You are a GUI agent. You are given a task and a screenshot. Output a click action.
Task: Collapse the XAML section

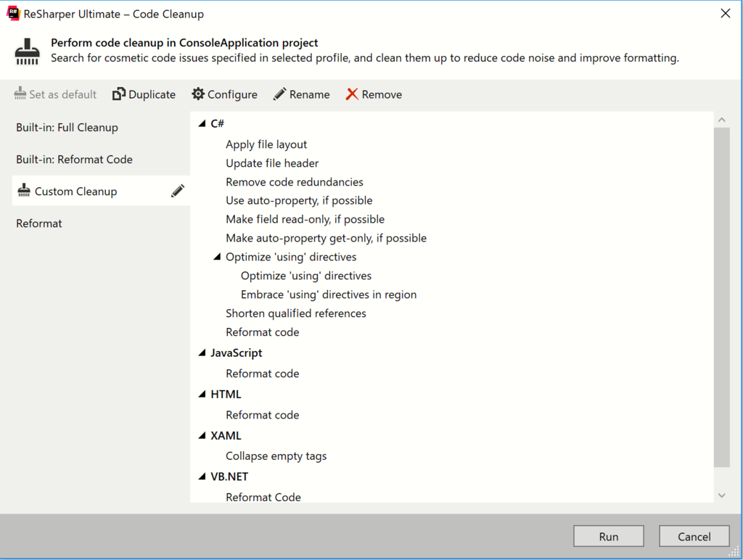pyautogui.click(x=202, y=435)
